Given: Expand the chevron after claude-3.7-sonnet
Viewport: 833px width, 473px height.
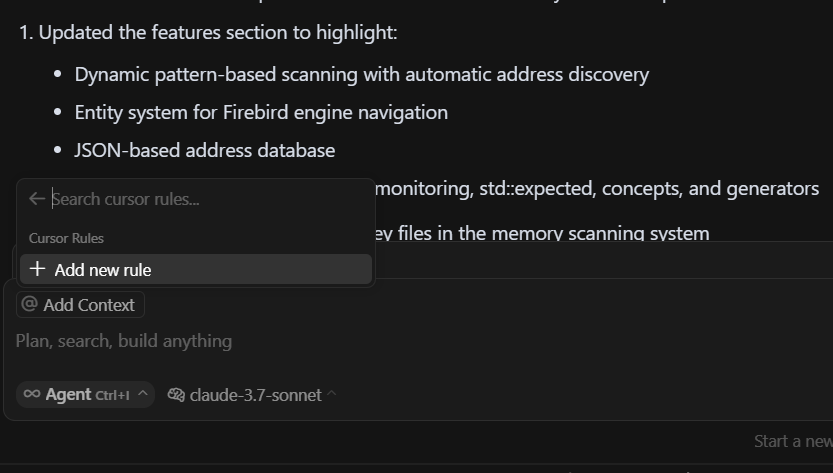Looking at the screenshot, I should coord(332,393).
